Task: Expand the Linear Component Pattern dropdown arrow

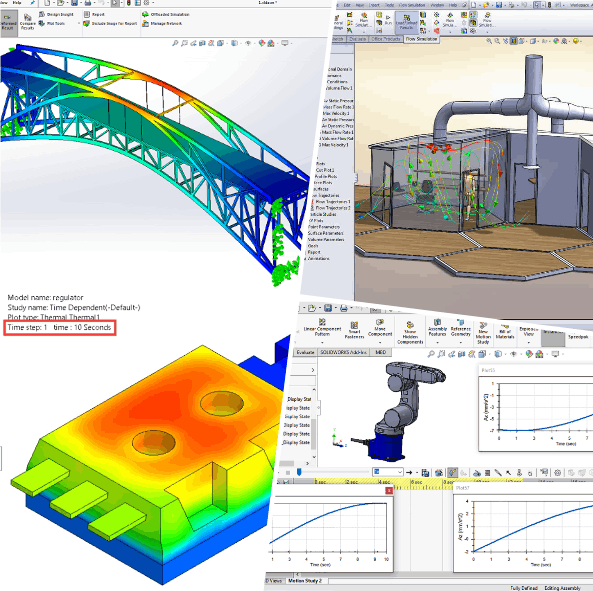Action: 322,343
